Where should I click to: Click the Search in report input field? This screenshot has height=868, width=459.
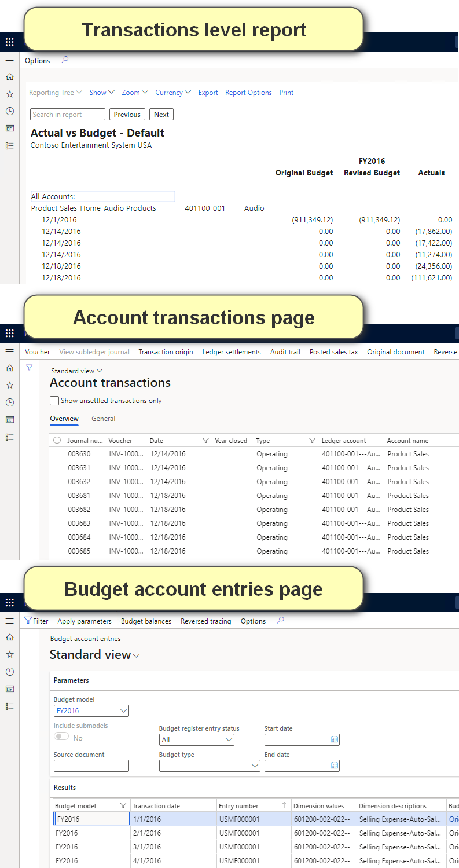click(68, 115)
